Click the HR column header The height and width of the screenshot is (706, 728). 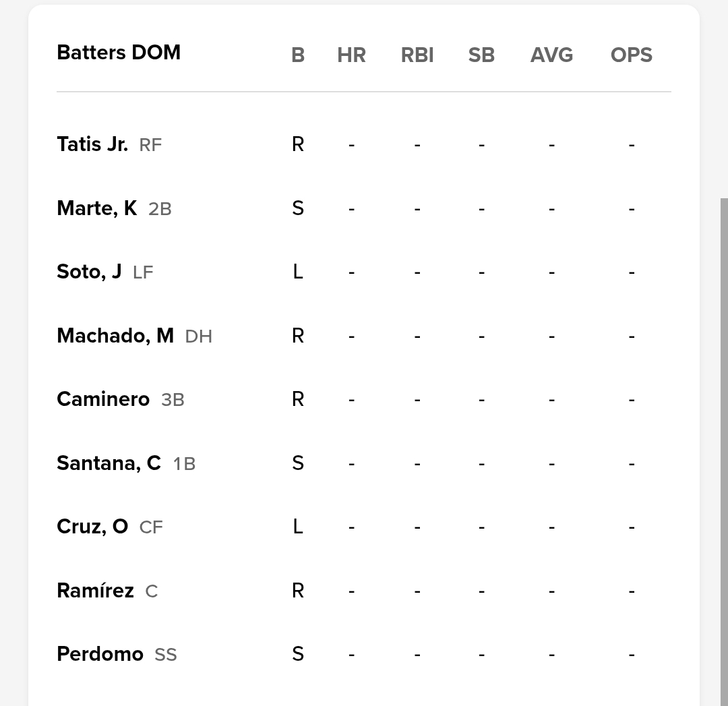(351, 55)
